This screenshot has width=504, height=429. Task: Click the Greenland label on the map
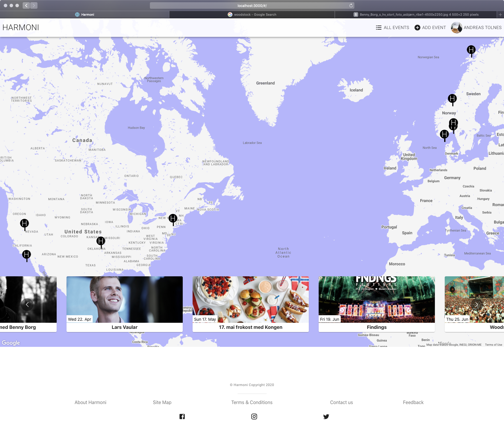(266, 83)
